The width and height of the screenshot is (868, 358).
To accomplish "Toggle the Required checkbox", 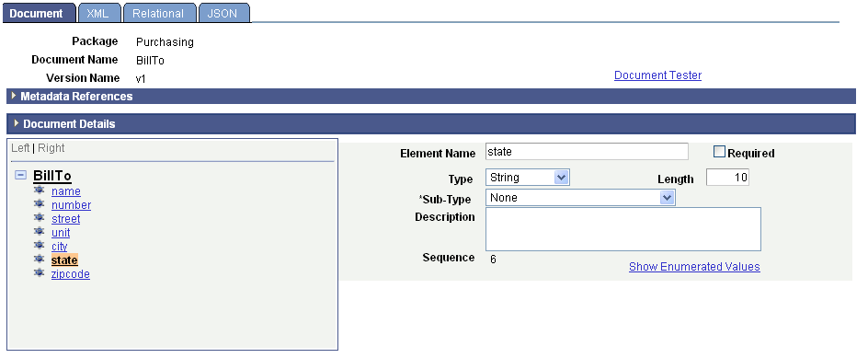I will coord(719,152).
